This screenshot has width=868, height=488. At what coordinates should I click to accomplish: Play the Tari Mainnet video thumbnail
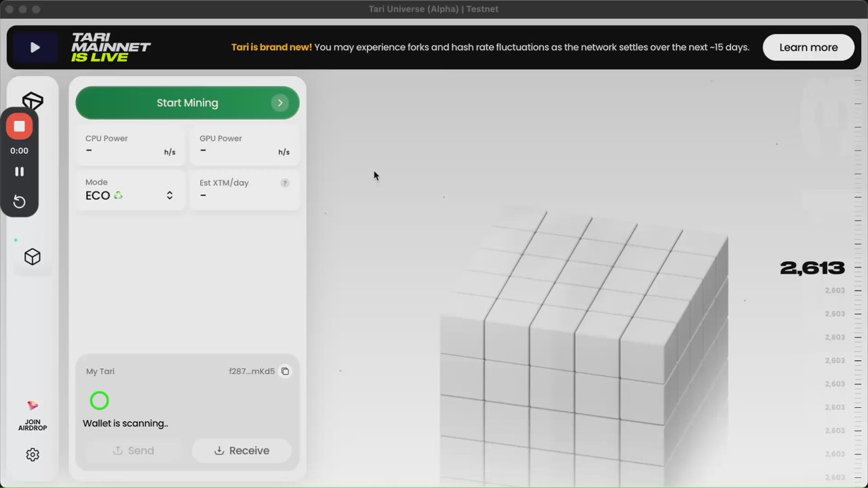35,48
